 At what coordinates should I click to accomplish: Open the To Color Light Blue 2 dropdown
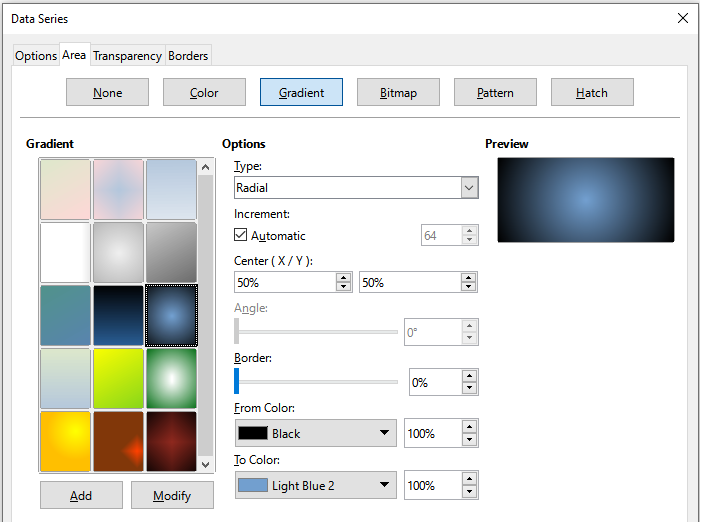click(x=316, y=485)
